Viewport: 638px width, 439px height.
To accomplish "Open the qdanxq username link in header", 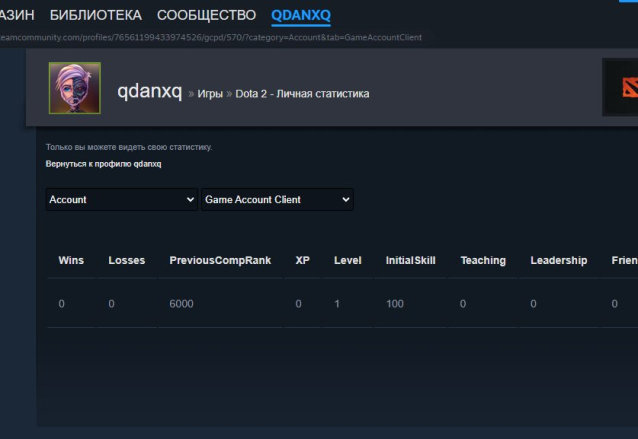I will (x=149, y=92).
